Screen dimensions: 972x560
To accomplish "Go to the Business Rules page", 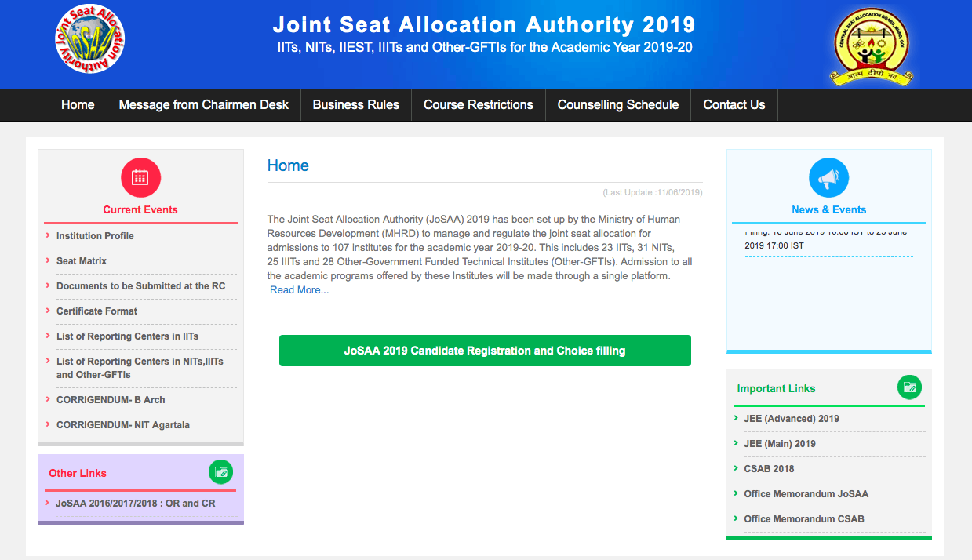I will point(355,105).
